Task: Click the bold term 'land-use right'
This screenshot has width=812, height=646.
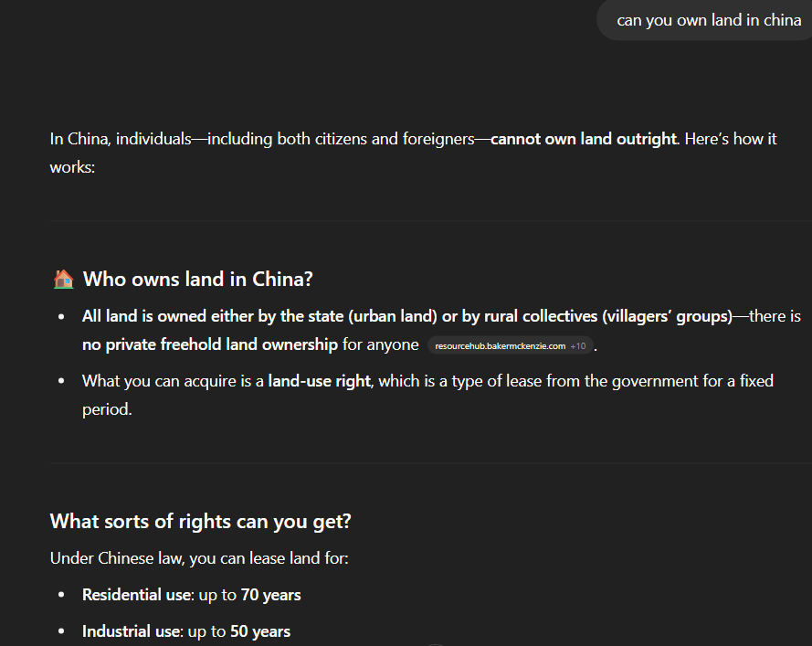Action: pos(320,381)
